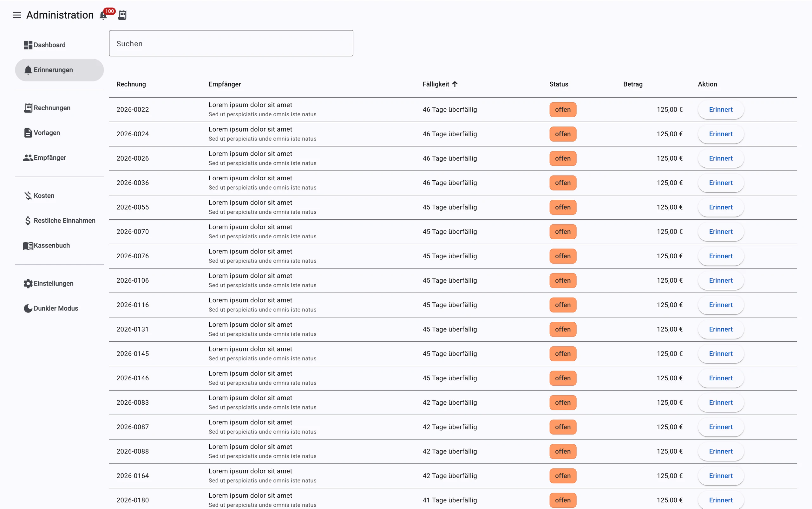This screenshot has width=812, height=509.
Task: Click offen status of invoice 2026-0022
Action: point(563,110)
